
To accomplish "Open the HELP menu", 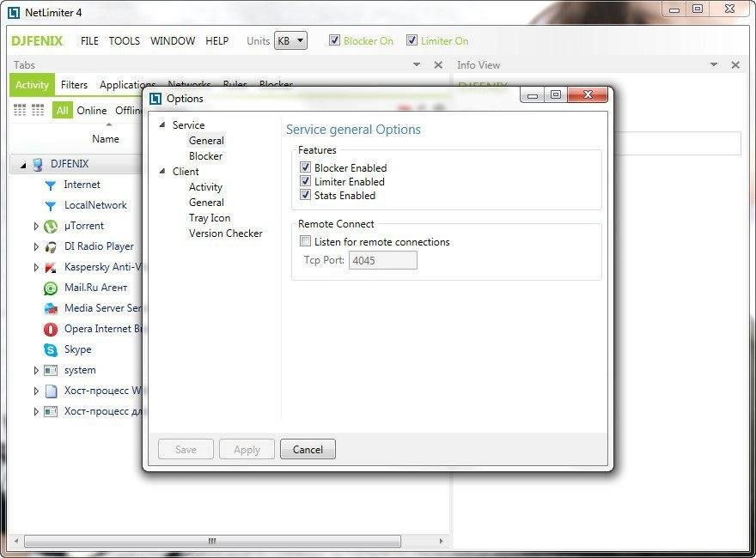I will tap(217, 41).
